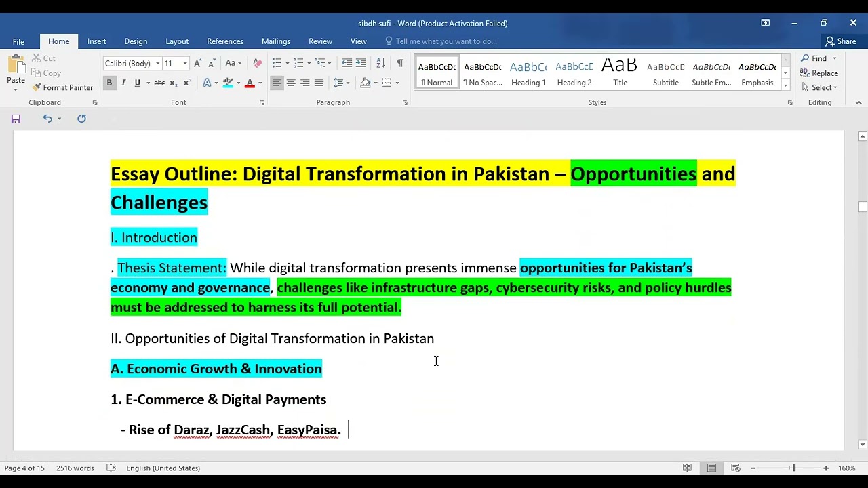Viewport: 868px width, 488px height.
Task: Click the Replace button
Action: [819, 73]
